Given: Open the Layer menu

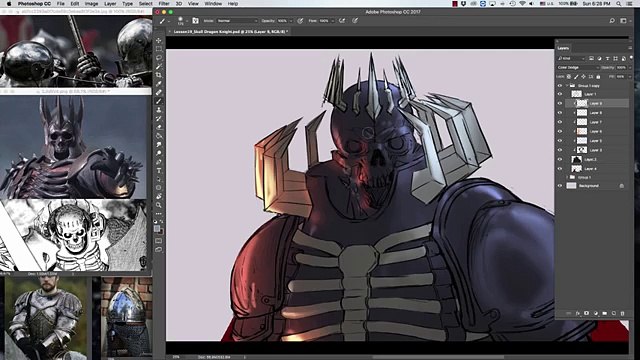Looking at the screenshot, I should pyautogui.click(x=110, y=3).
